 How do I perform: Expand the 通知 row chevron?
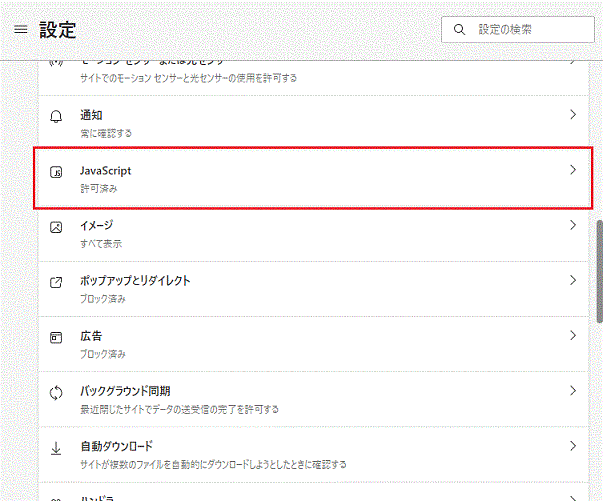point(573,115)
